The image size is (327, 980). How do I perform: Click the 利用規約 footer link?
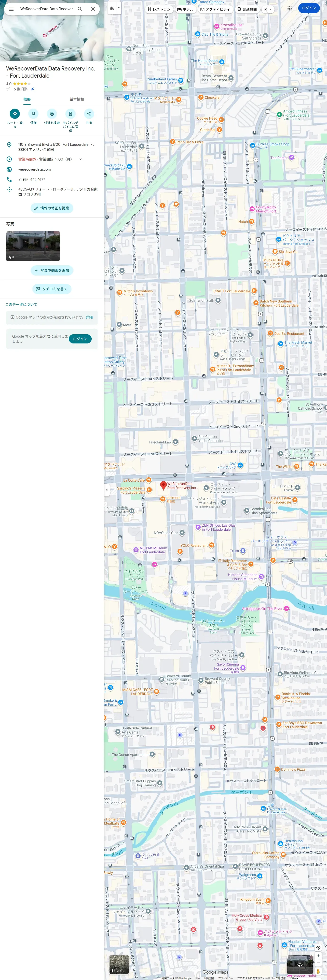coord(209,978)
